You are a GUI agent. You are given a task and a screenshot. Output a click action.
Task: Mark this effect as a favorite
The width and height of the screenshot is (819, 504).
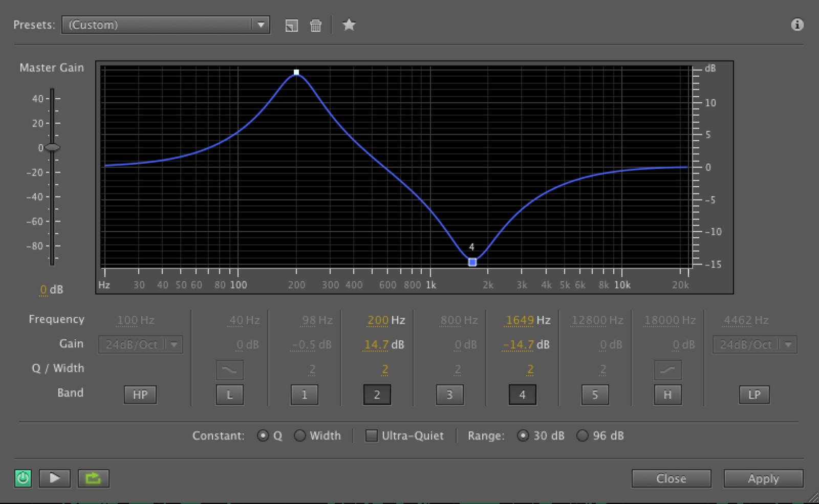[349, 25]
